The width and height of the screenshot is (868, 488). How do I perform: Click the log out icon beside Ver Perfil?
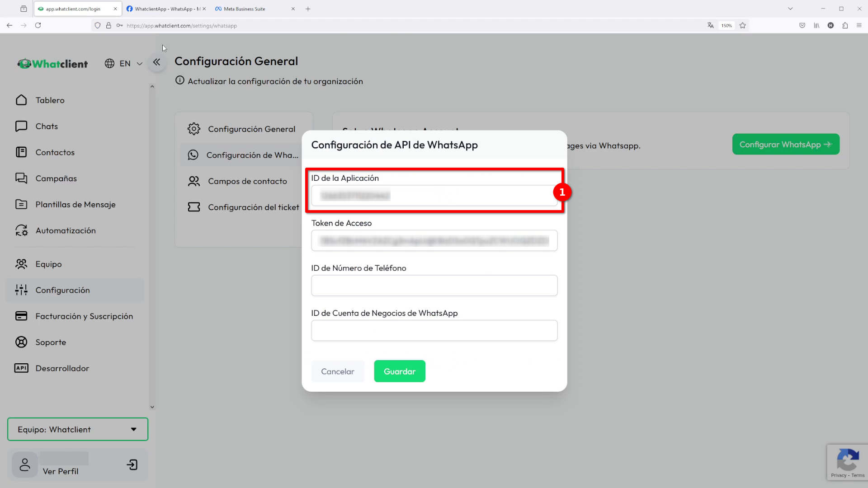click(x=132, y=465)
